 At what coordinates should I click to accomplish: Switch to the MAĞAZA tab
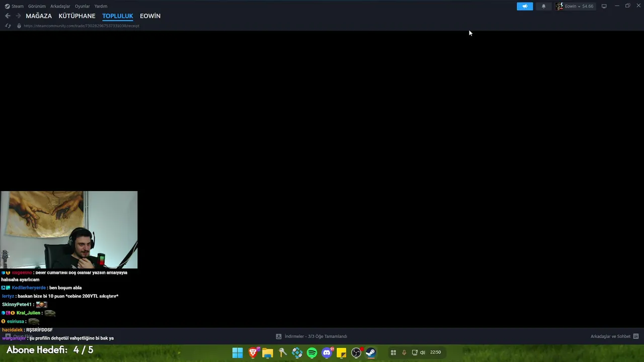tap(39, 16)
